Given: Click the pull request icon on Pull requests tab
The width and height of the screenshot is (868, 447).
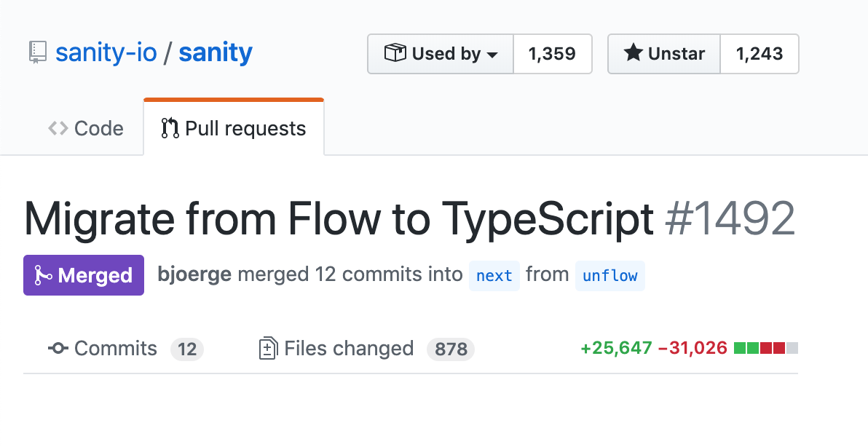Looking at the screenshot, I should [x=169, y=128].
